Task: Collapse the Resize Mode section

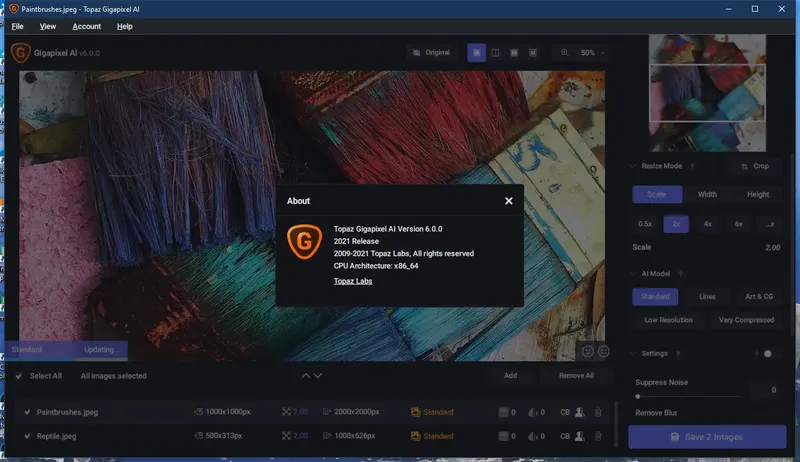Action: (x=633, y=166)
